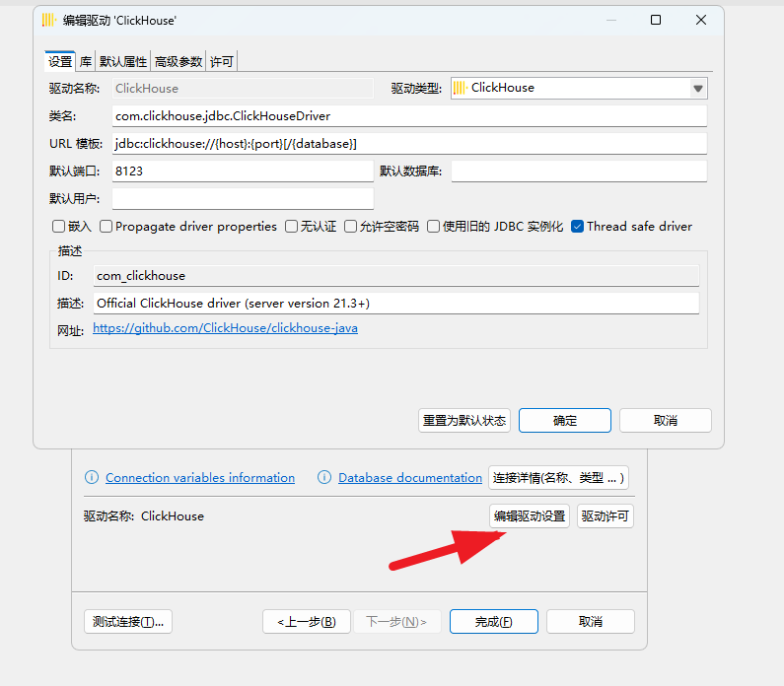The image size is (784, 686).
Task: Click the info icon beside Database documentation
Action: [x=324, y=477]
